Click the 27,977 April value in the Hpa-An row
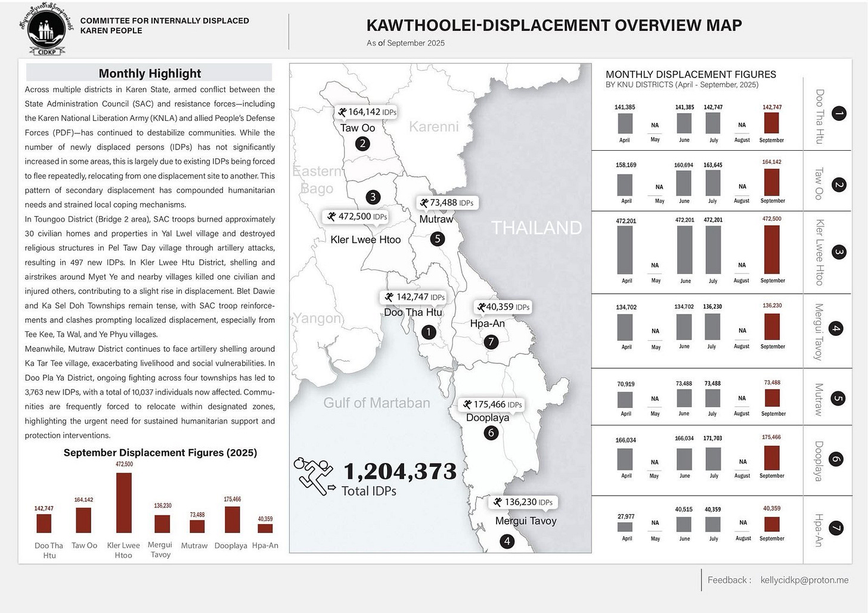 pos(626,516)
